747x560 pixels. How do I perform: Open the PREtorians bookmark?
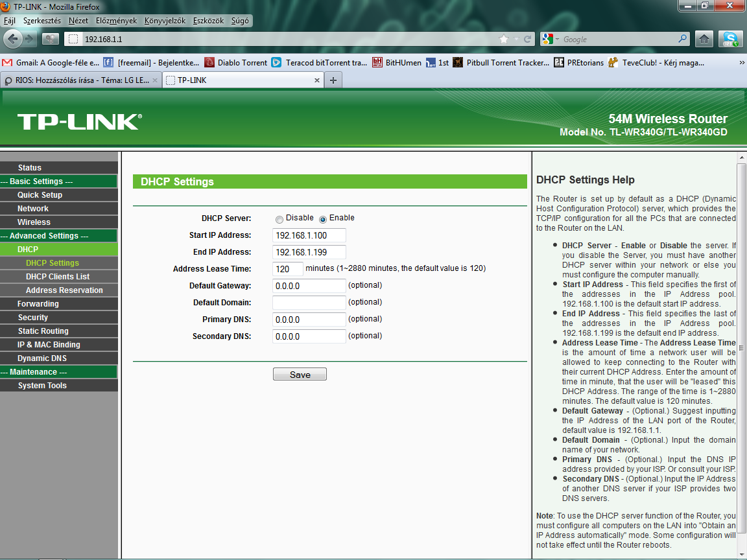click(579, 62)
